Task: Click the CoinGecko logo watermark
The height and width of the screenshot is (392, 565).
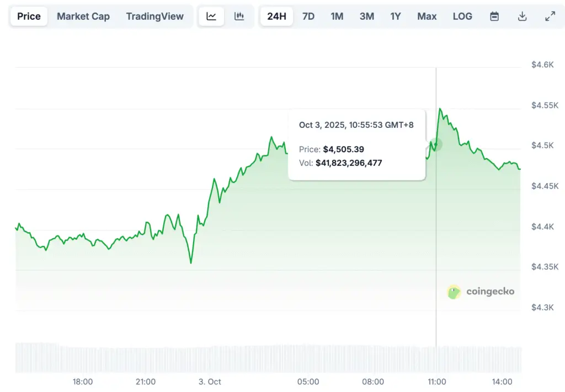Action: click(481, 292)
